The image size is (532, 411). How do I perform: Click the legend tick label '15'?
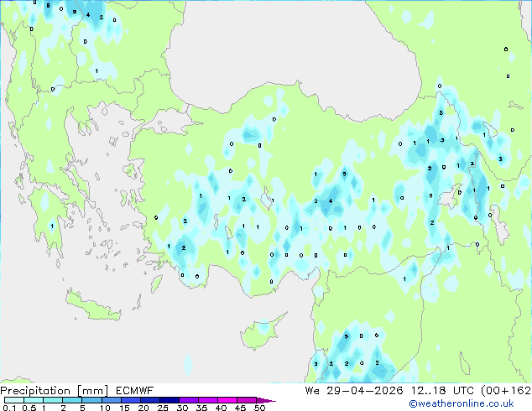(x=124, y=408)
